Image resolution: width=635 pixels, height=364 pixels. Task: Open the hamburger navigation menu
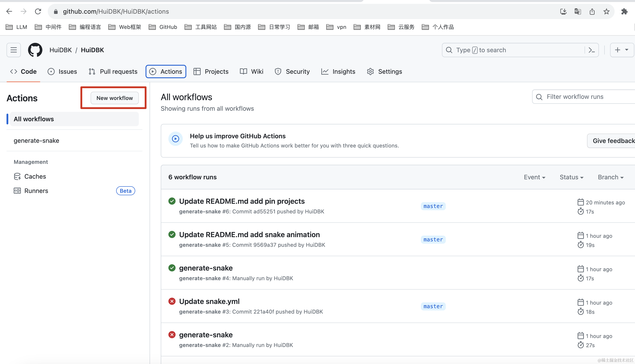(x=13, y=50)
